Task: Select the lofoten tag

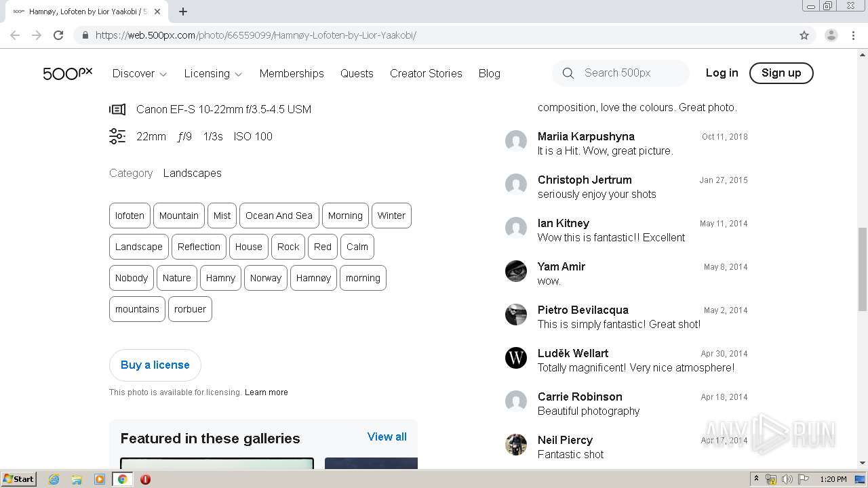Action: point(130,216)
